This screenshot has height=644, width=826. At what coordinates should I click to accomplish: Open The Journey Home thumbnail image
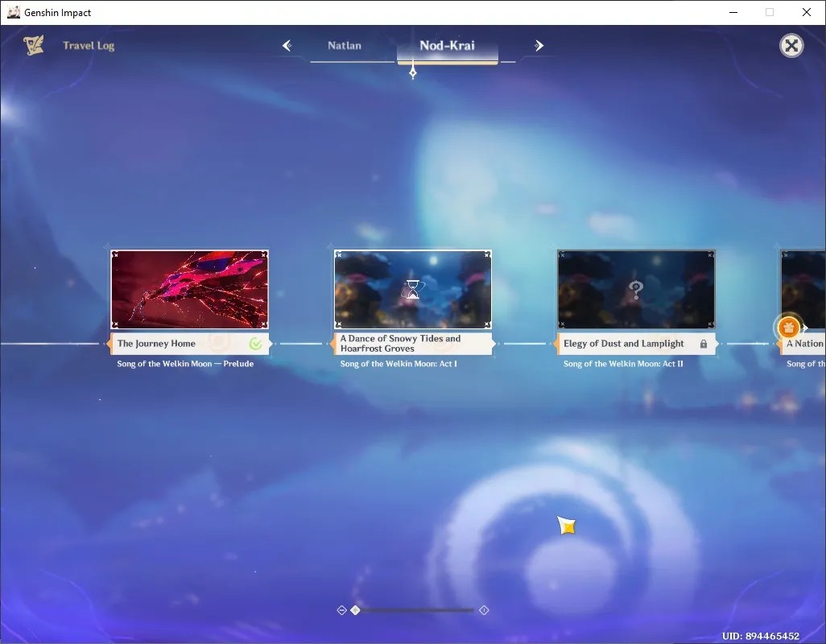(x=190, y=289)
